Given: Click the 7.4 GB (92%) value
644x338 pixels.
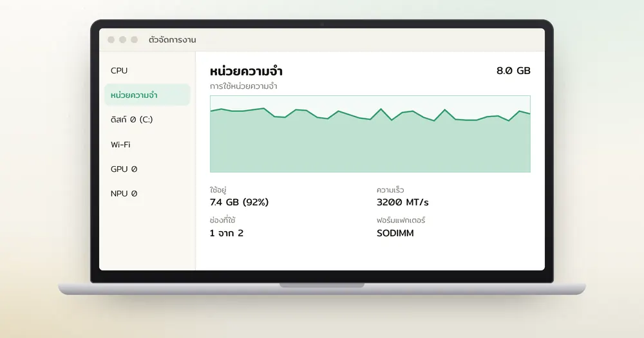Looking at the screenshot, I should click(x=239, y=202).
